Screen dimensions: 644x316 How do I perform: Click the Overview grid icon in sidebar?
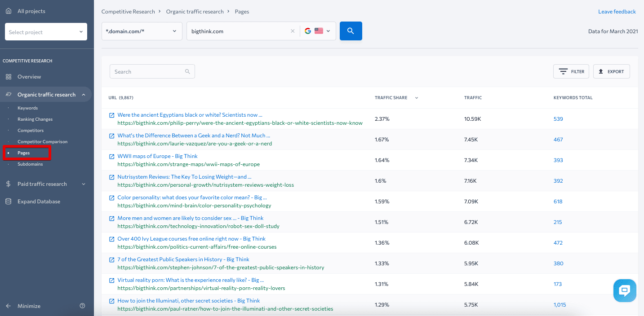9,77
